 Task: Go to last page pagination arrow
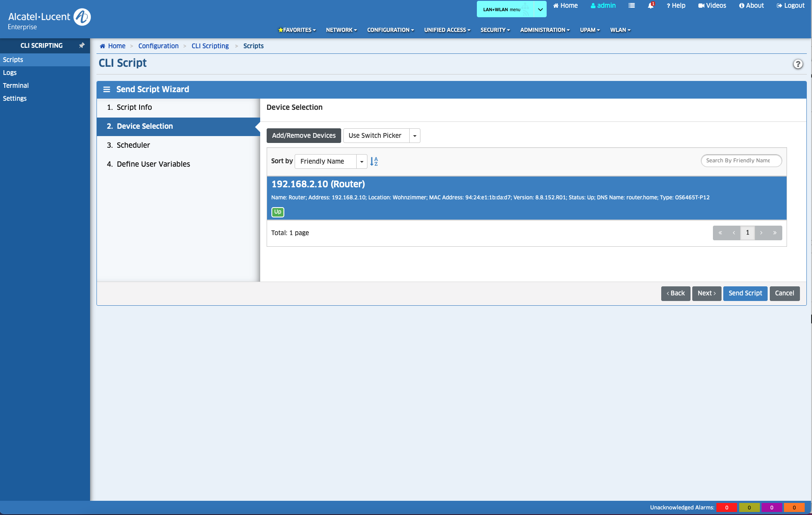775,233
